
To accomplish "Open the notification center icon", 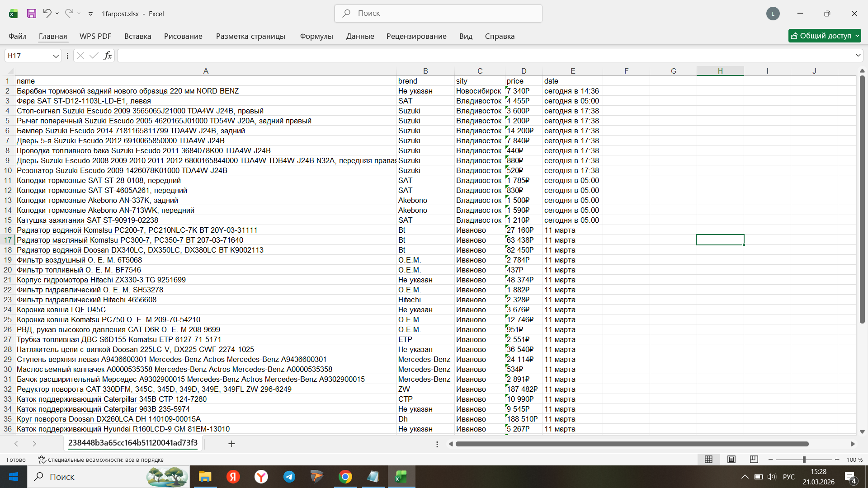I will coord(850,477).
